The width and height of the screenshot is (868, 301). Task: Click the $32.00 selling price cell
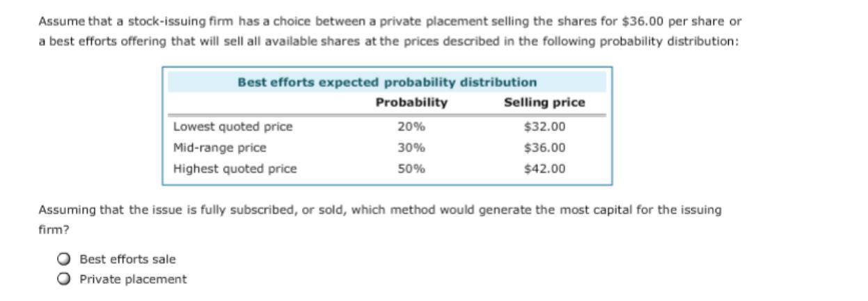point(545,127)
